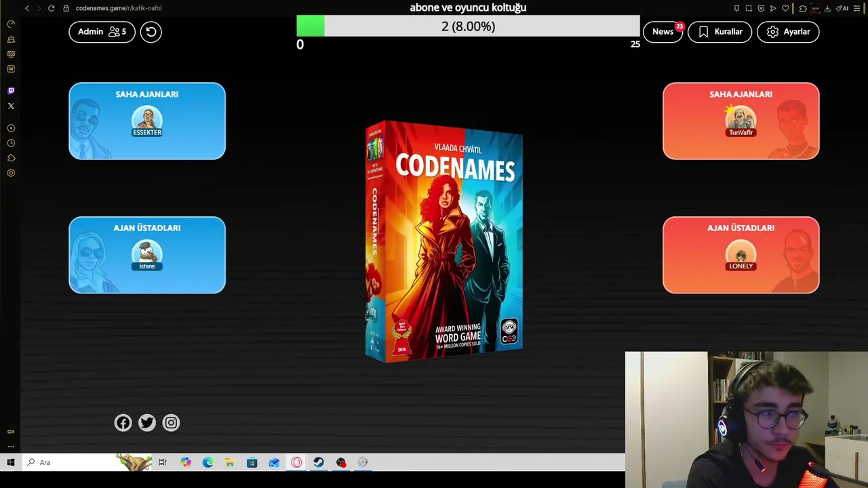The width and height of the screenshot is (868, 488).
Task: Open Task View on the taskbar
Action: pos(163,462)
